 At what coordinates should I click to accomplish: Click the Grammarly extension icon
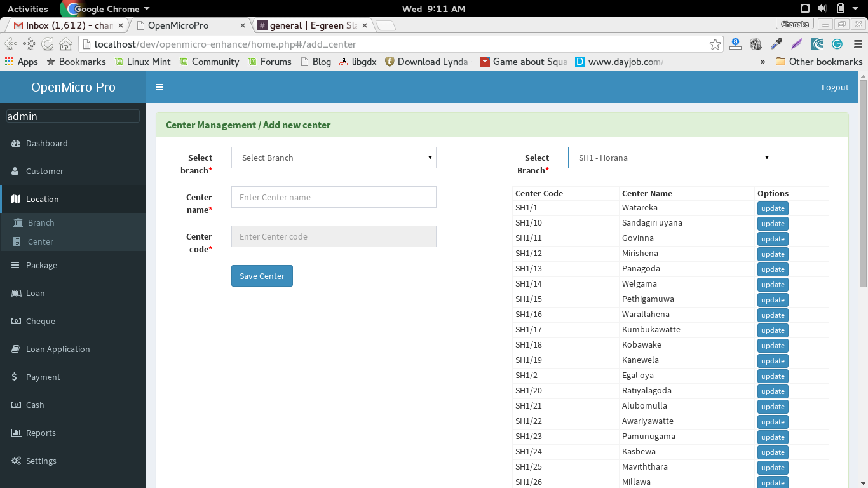coord(837,44)
